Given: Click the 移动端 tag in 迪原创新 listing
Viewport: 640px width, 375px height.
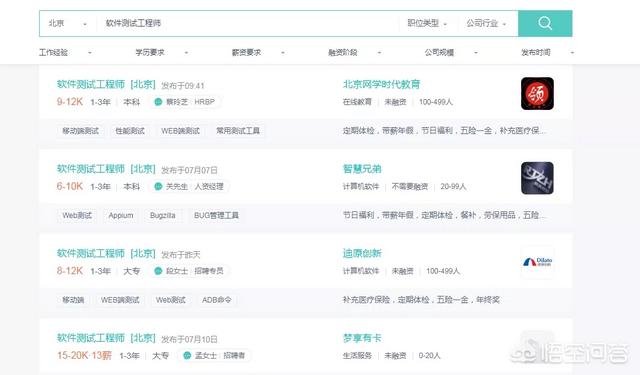Looking at the screenshot, I should (73, 300).
